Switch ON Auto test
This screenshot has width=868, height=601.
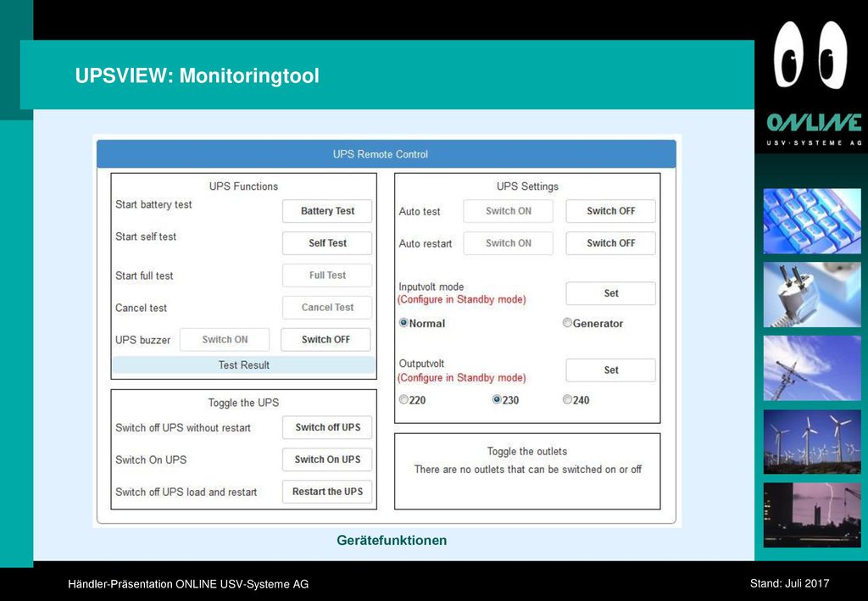(x=509, y=211)
